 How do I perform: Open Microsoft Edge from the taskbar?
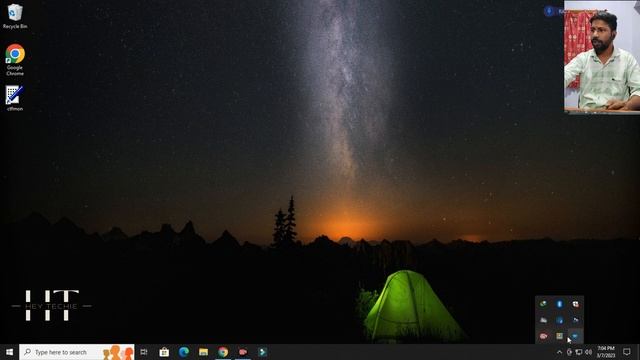pos(184,352)
